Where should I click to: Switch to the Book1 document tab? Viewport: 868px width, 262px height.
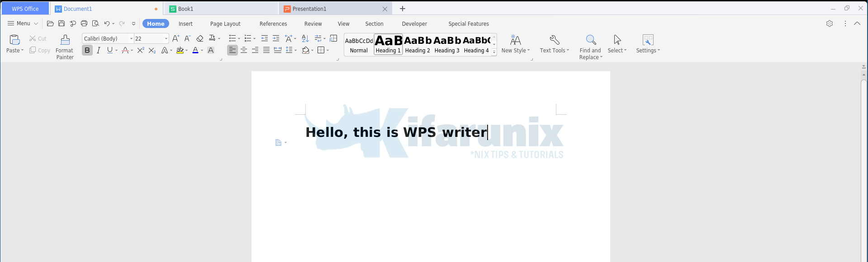point(222,9)
